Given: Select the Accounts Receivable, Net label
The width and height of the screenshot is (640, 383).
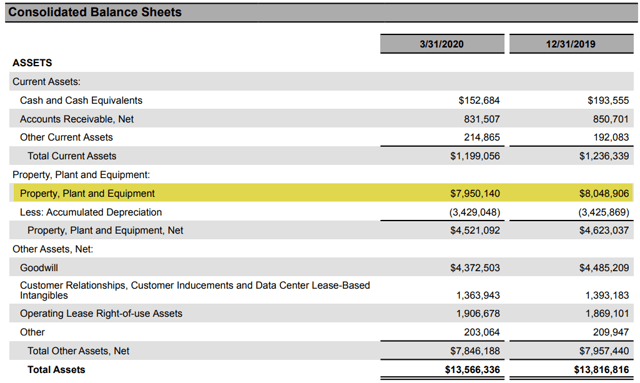Looking at the screenshot, I should [77, 119].
